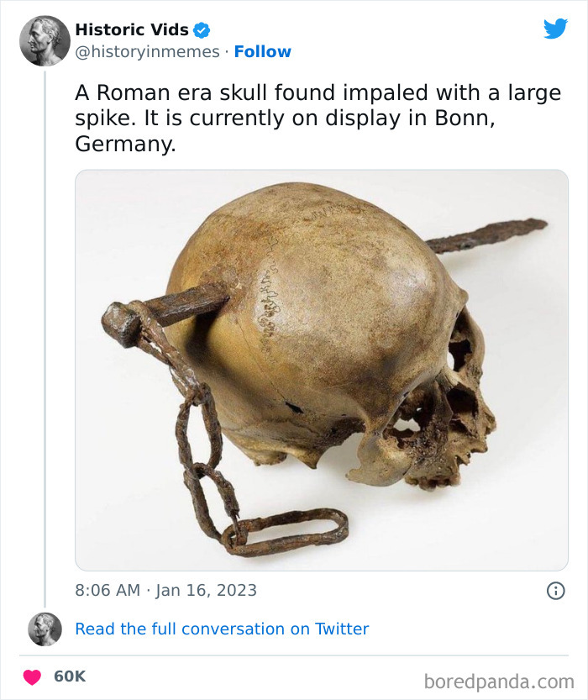Open Read the full conversation on Twitter
Viewport: 588px width, 700px height.
(222, 629)
